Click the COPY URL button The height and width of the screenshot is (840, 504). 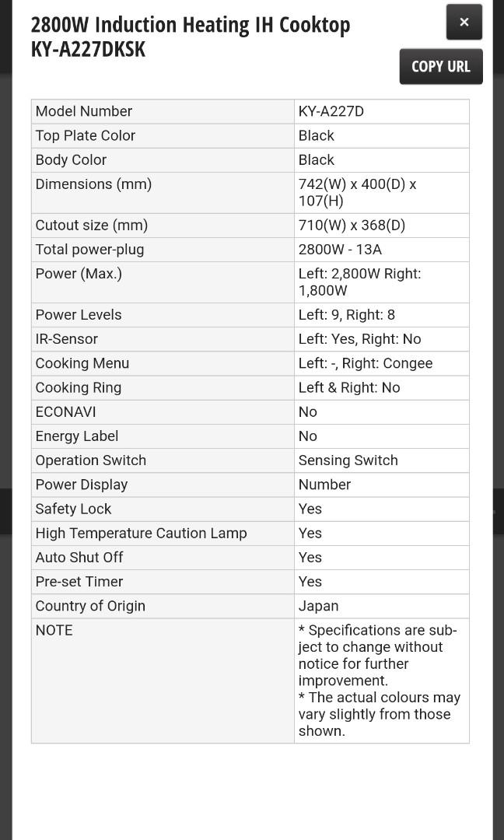(440, 67)
